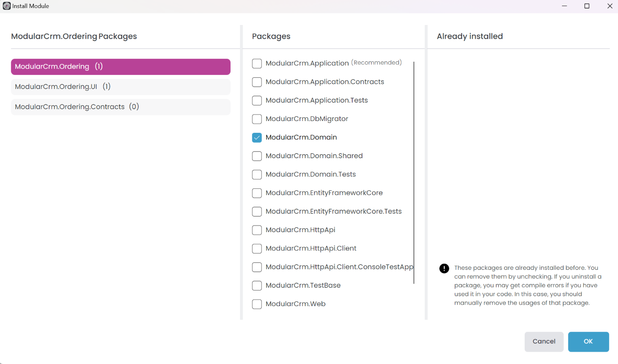618x364 pixels.
Task: Enable ModularCrm.Application recommended checkbox
Action: point(257,64)
